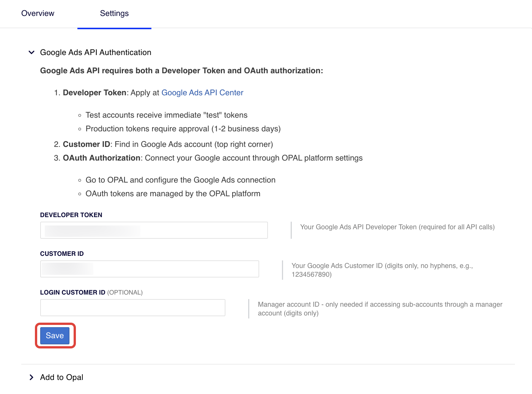Switch to the Overview tab
532x394 pixels.
(x=38, y=13)
